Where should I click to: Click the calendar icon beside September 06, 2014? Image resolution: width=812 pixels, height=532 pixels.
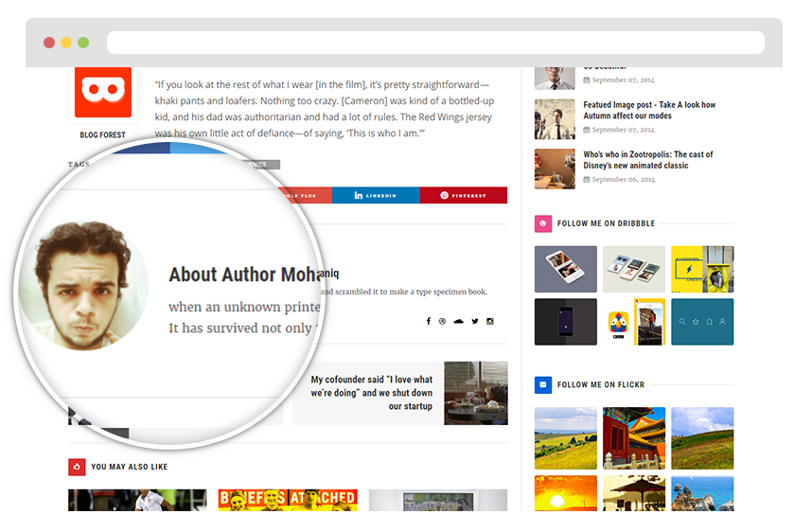coord(587,180)
